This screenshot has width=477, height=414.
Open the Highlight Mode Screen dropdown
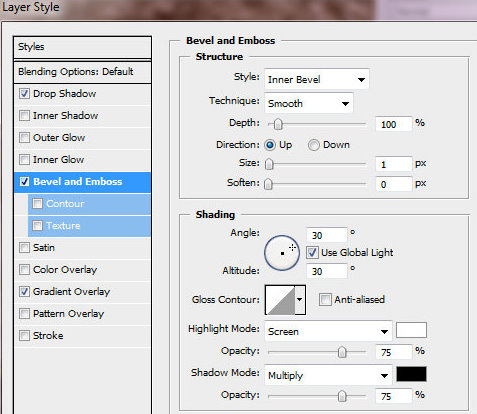tap(328, 331)
